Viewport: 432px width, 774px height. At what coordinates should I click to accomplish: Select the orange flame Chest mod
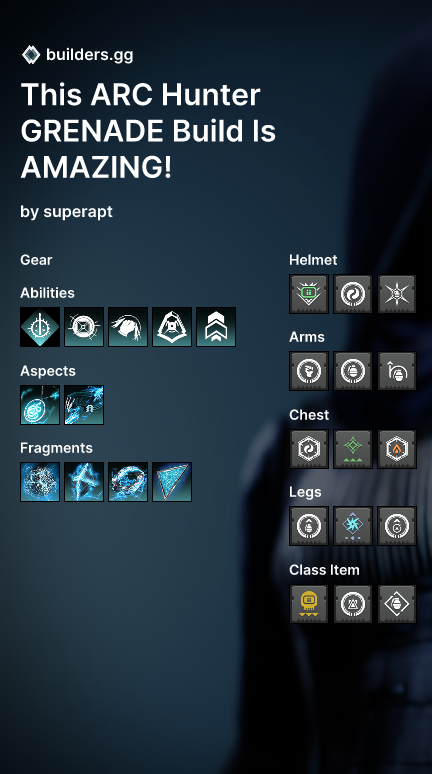pyautogui.click(x=397, y=449)
